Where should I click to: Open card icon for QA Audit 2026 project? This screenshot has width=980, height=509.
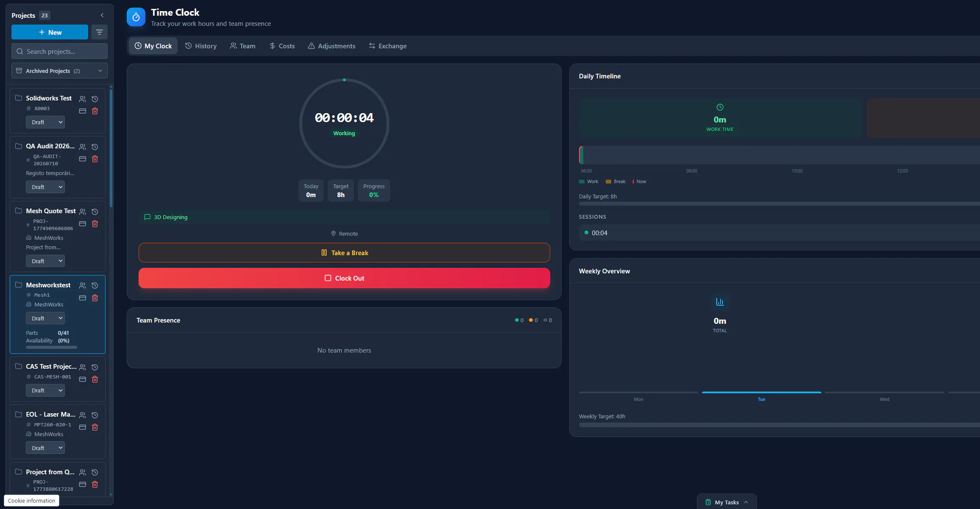(x=83, y=159)
